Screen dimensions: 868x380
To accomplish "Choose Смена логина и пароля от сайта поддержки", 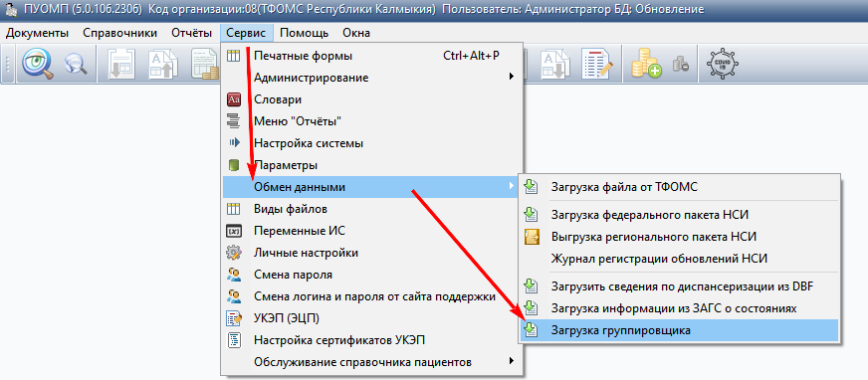I will pos(372,296).
